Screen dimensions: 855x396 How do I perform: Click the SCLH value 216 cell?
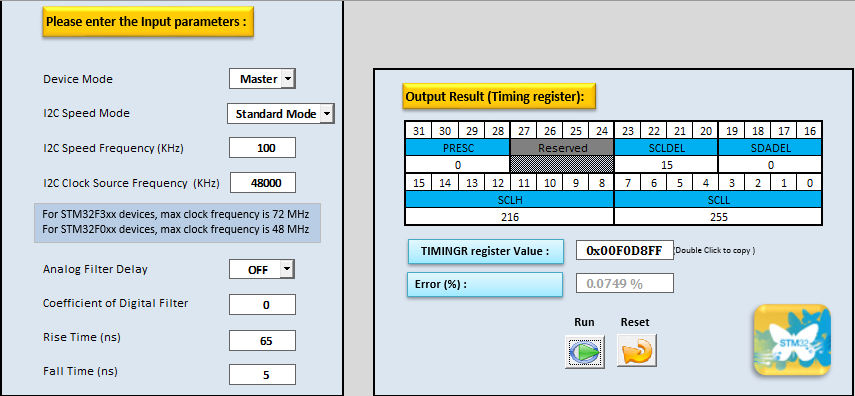pyautogui.click(x=510, y=217)
